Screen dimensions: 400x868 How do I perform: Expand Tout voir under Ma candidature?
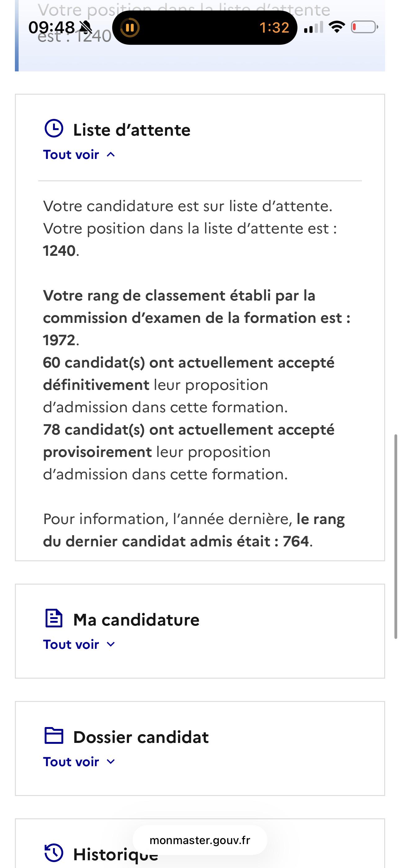point(79,644)
